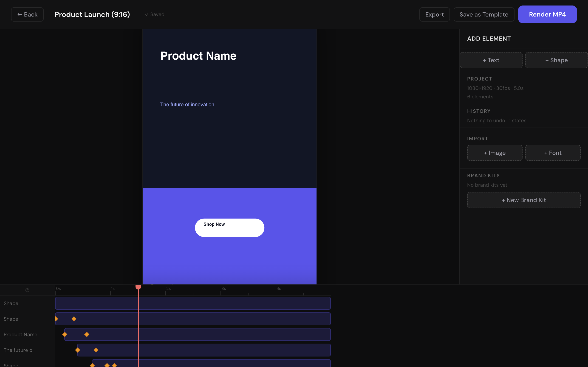The width and height of the screenshot is (588, 367).
Task: Create a New Brand Kit
Action: (x=524, y=200)
